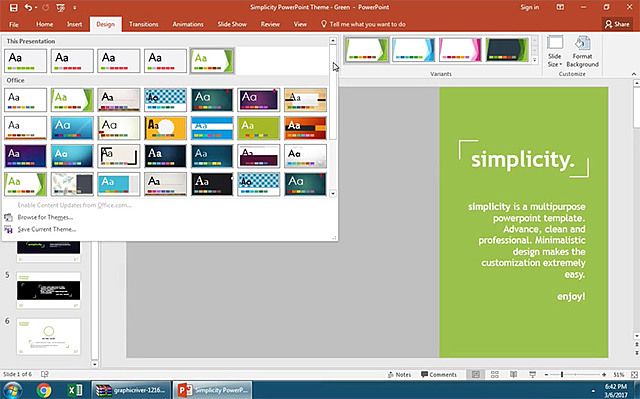
Task: Click the simplicity. title on slide
Action: pos(523,160)
